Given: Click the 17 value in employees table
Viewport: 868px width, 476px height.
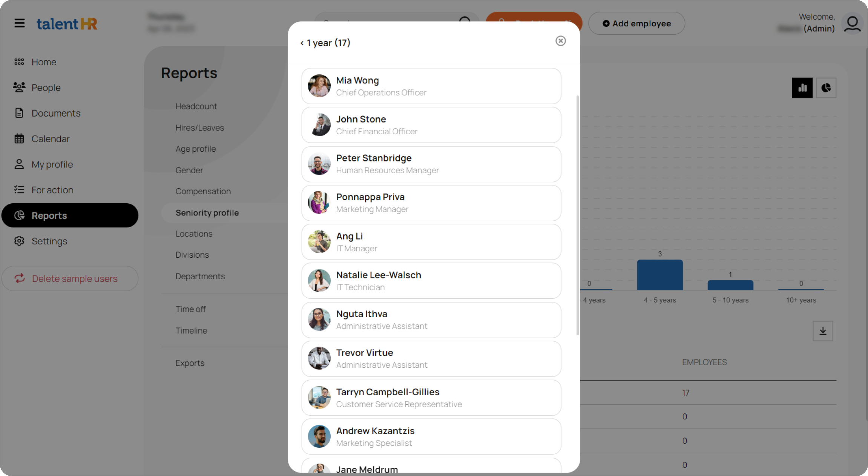Looking at the screenshot, I should pos(686,393).
